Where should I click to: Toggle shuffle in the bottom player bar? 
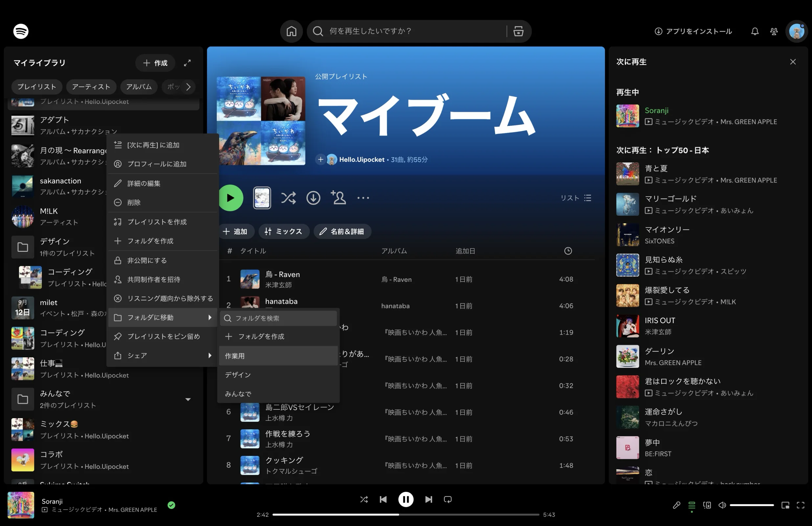tap(364, 499)
